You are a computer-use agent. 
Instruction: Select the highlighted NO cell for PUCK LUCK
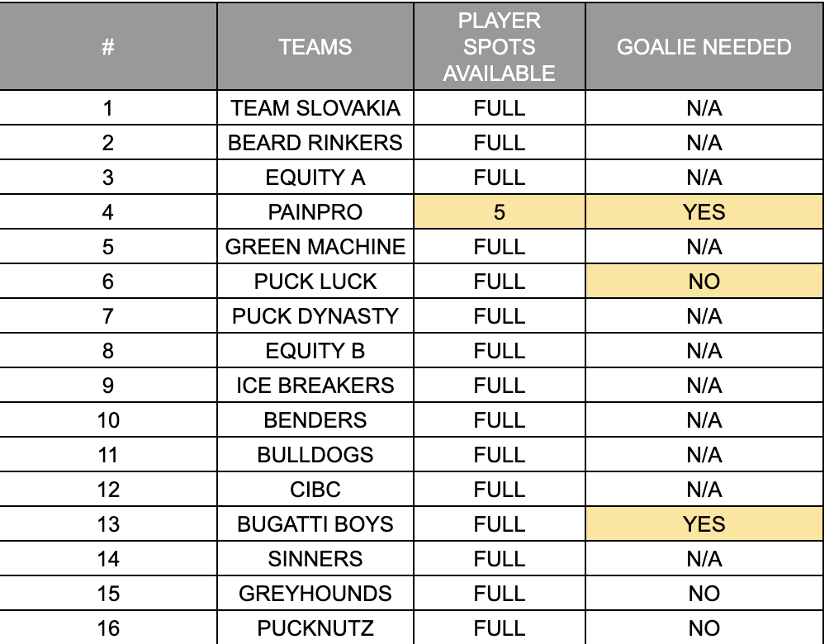point(704,282)
